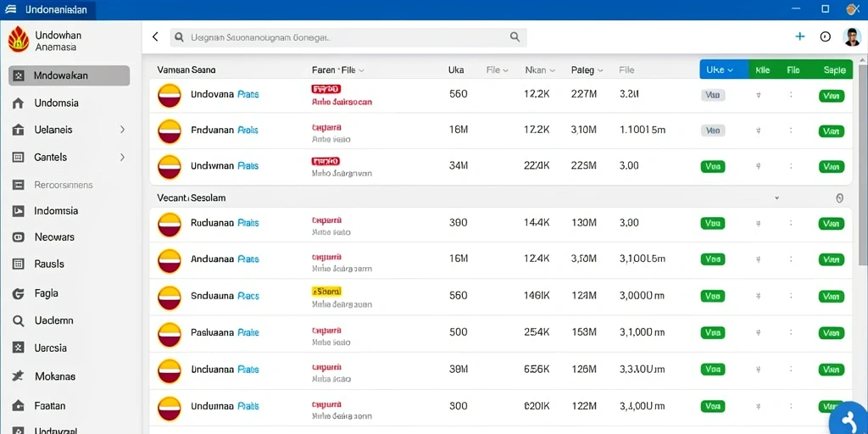Click the hamburger menu icon in title bar
The image size is (868, 434).
pyautogui.click(x=9, y=9)
